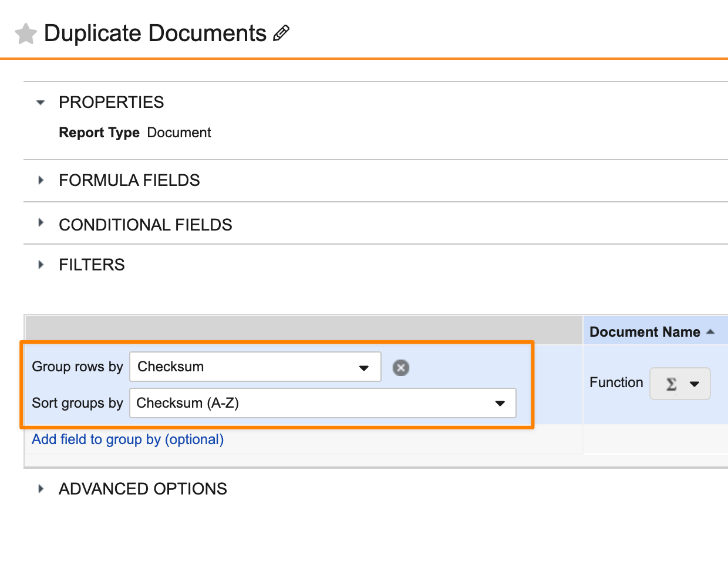Expand the CONDITIONAL FIELDS disclosure triangle

pos(41,223)
